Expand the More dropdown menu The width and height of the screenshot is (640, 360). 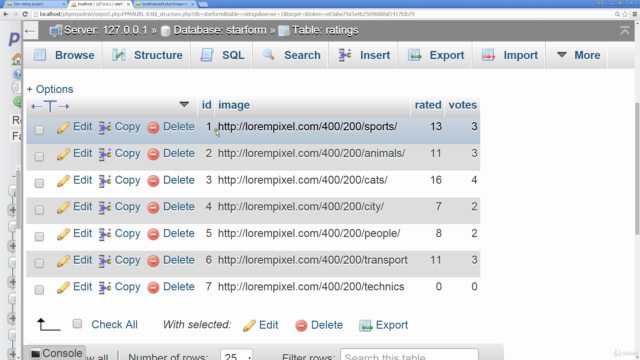point(578,55)
